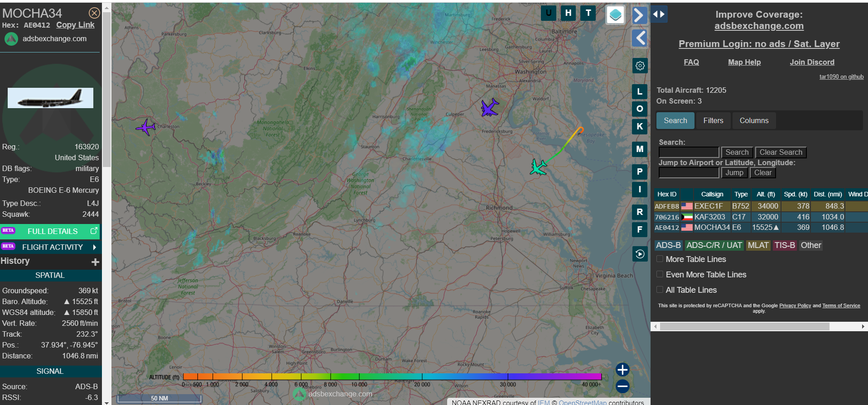The height and width of the screenshot is (405, 868).
Task: Click the Copy Link link
Action: click(x=75, y=25)
